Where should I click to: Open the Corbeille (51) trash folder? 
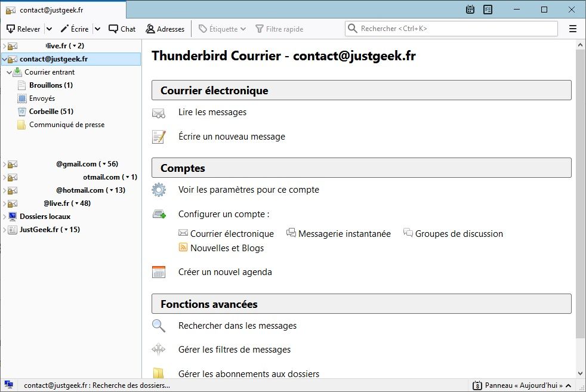[x=51, y=112]
